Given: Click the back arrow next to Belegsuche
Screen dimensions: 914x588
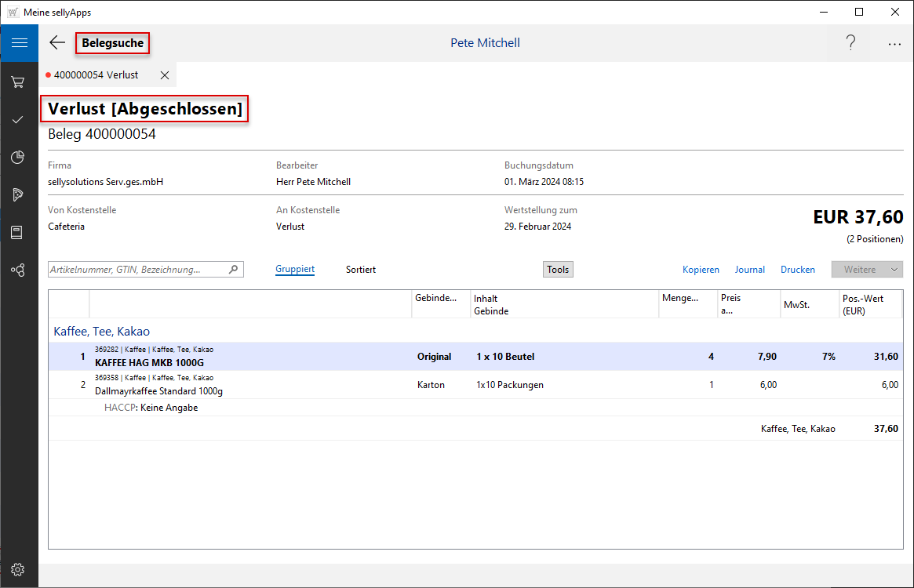Looking at the screenshot, I should click(x=57, y=43).
